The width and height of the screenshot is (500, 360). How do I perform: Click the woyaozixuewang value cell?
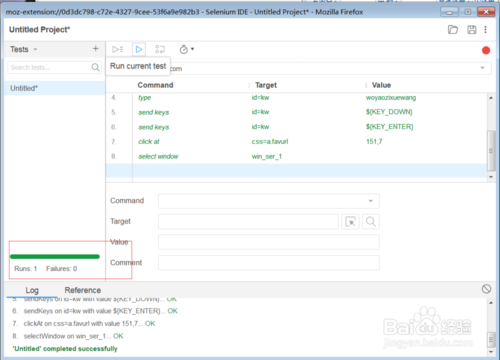(x=391, y=98)
